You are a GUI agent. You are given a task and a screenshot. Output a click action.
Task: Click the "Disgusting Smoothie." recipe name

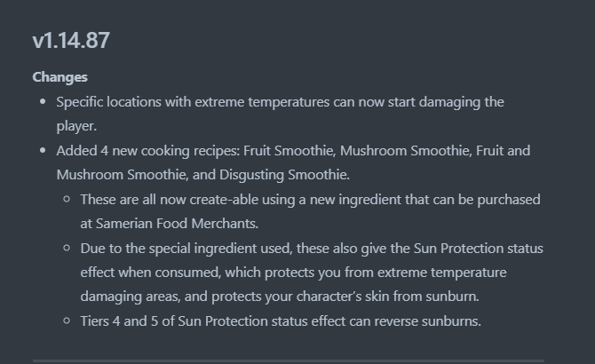point(284,175)
